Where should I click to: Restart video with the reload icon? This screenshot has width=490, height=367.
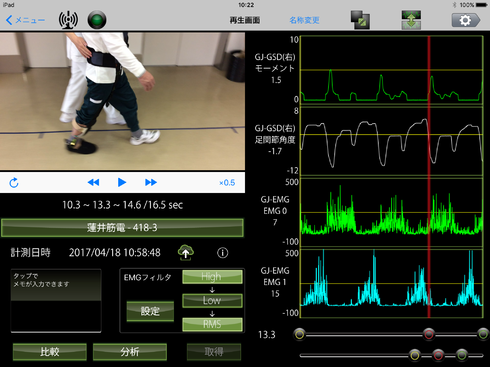(x=14, y=183)
